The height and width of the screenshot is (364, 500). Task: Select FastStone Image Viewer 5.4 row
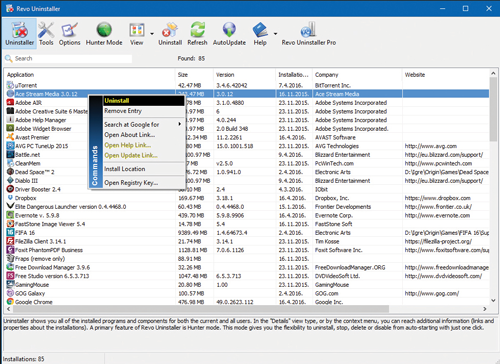[x=247, y=224]
